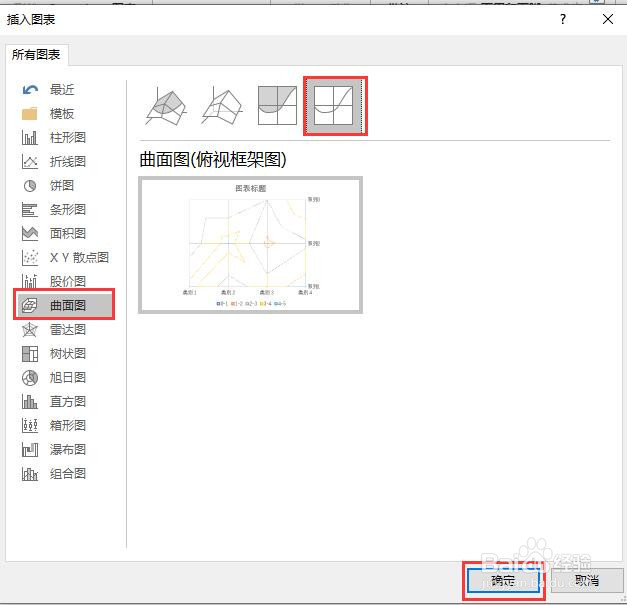627x605 pixels.
Task: Select the 面积图 label
Action: click(x=68, y=234)
